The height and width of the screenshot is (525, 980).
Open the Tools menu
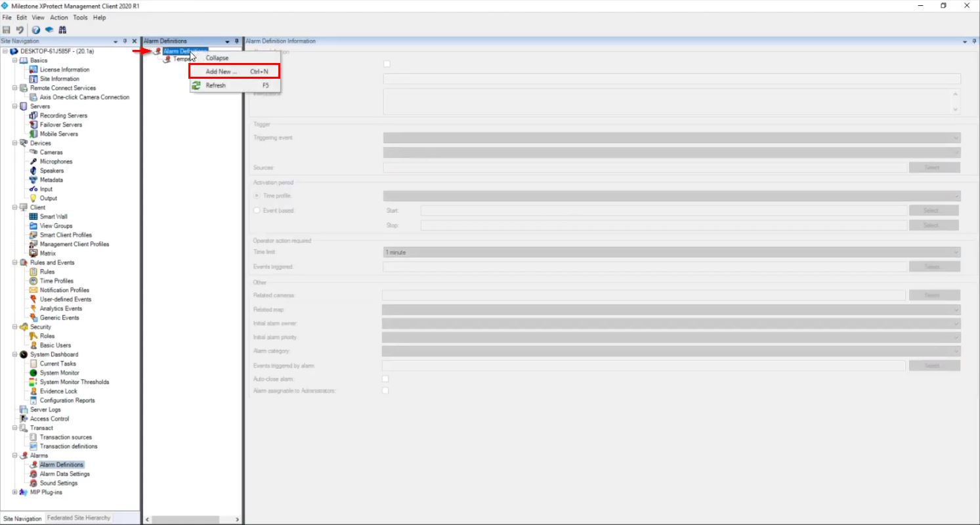(x=80, y=18)
